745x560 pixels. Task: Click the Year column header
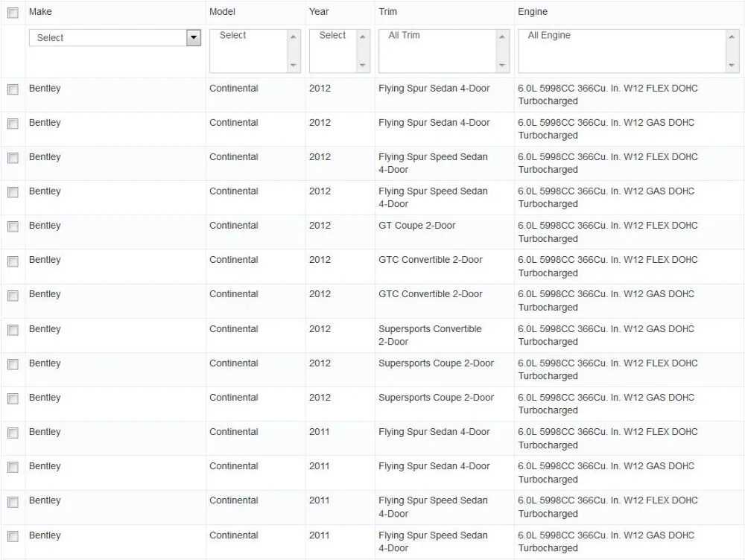coord(319,12)
